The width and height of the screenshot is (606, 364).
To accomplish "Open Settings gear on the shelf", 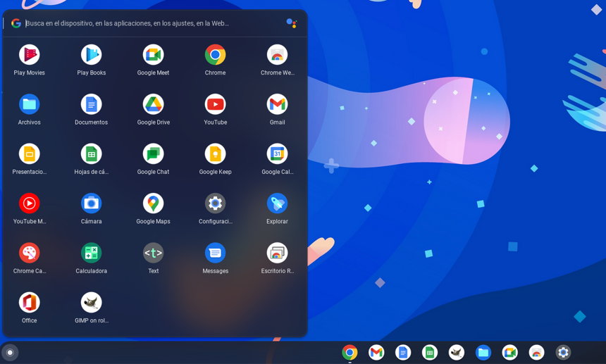I will pyautogui.click(x=562, y=353).
